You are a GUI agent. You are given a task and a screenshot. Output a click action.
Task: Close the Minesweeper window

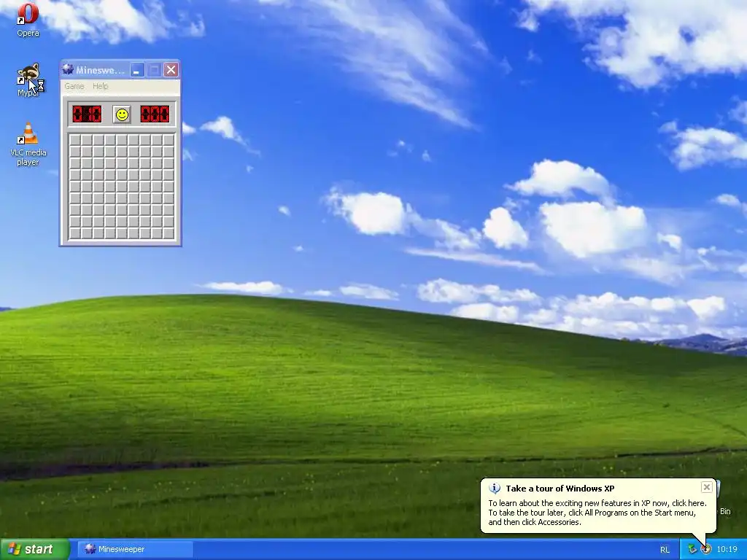click(x=171, y=70)
